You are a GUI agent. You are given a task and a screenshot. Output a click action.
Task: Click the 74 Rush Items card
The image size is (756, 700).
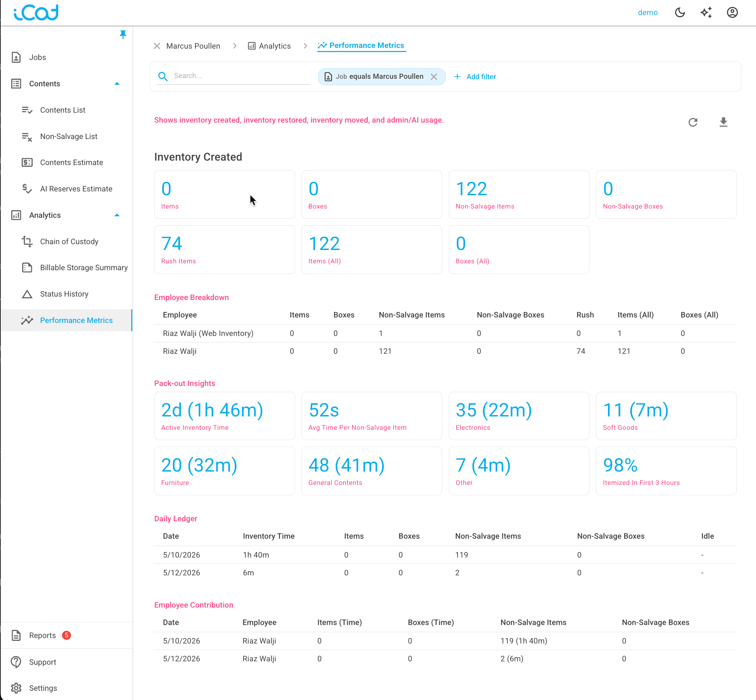[x=224, y=250]
